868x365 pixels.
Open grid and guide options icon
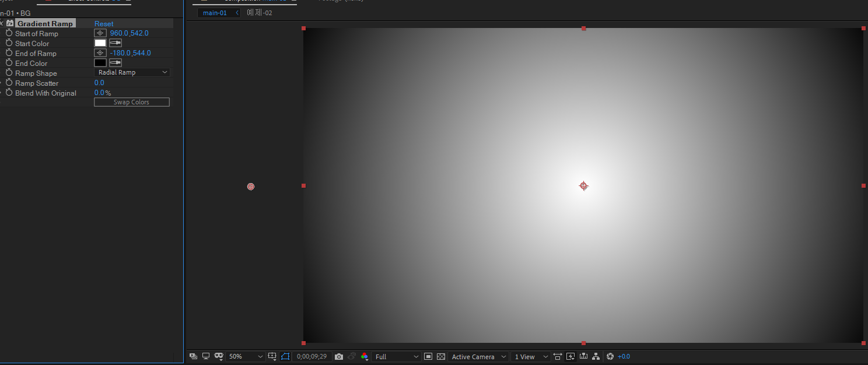pyautogui.click(x=272, y=356)
